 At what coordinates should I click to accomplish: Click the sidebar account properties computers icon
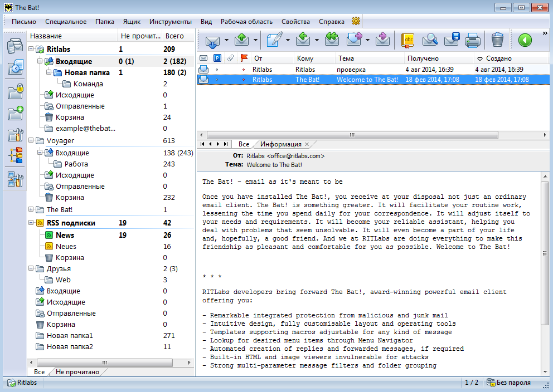pyautogui.click(x=15, y=179)
